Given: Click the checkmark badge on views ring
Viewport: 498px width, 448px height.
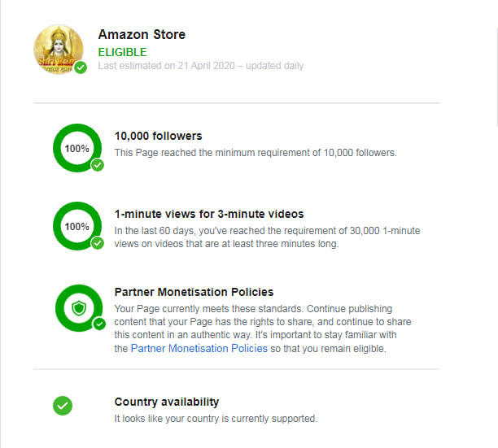Looking at the screenshot, I should (98, 243).
